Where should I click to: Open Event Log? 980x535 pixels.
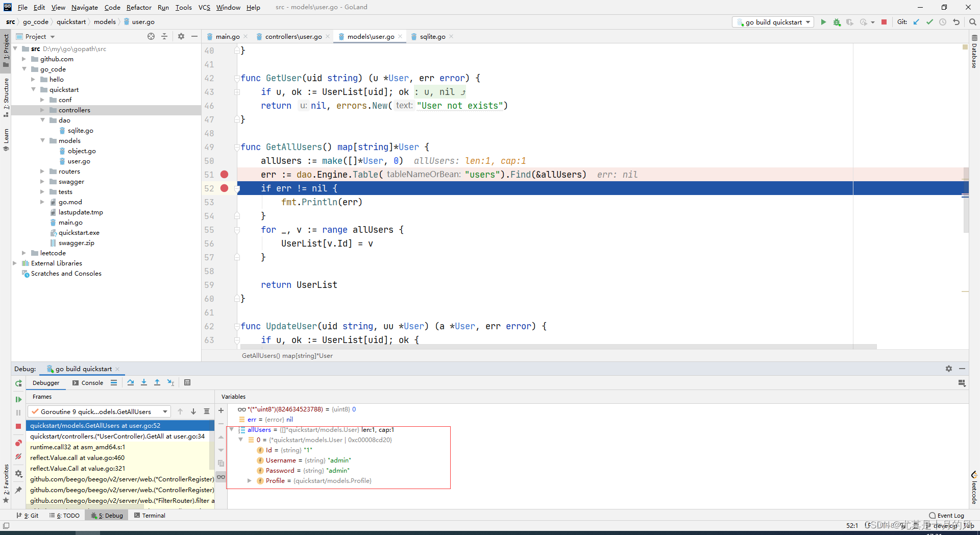pos(947,516)
